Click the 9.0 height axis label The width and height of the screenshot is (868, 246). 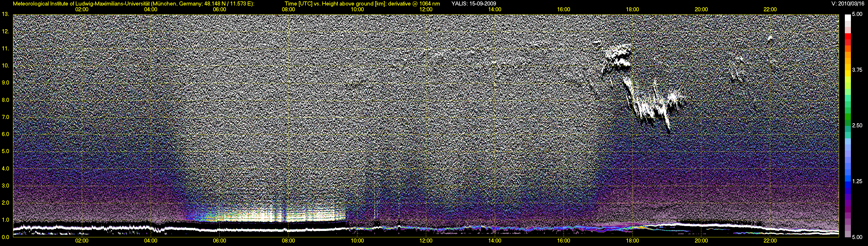coord(5,82)
